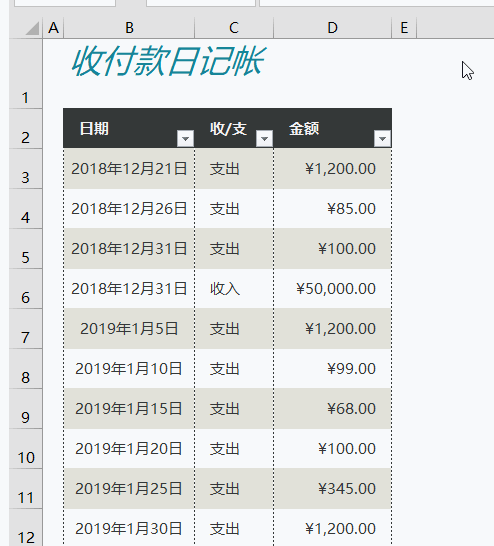Select column E header
The image size is (494, 546).
coord(404,28)
